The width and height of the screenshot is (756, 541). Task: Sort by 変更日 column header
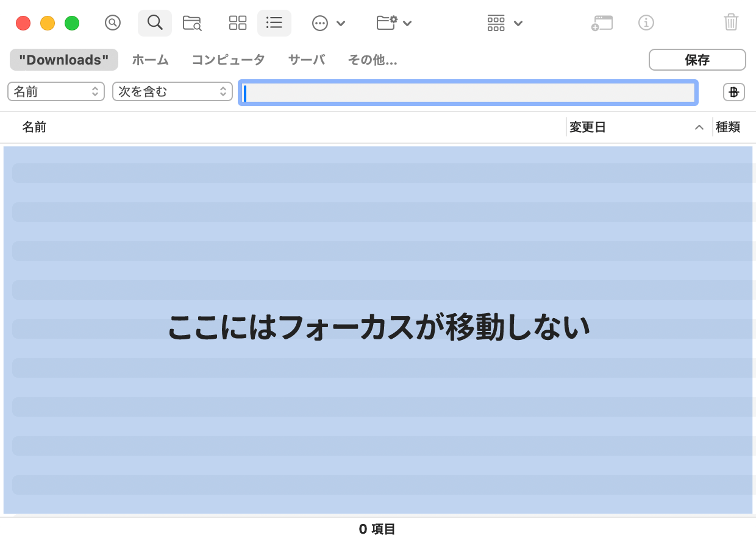634,127
